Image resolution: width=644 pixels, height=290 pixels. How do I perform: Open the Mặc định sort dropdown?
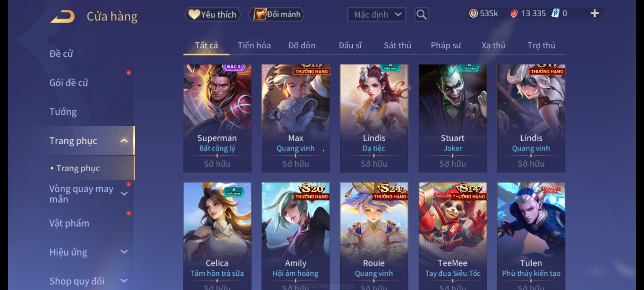[376, 15]
